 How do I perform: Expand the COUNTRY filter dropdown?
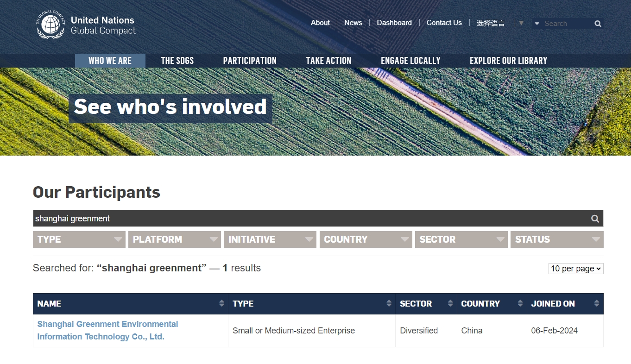pyautogui.click(x=366, y=239)
